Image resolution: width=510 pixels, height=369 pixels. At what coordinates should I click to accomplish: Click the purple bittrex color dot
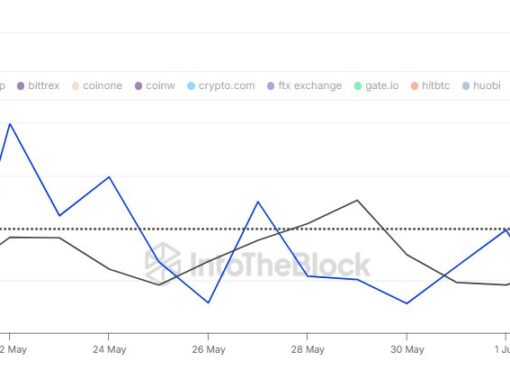coord(21,86)
